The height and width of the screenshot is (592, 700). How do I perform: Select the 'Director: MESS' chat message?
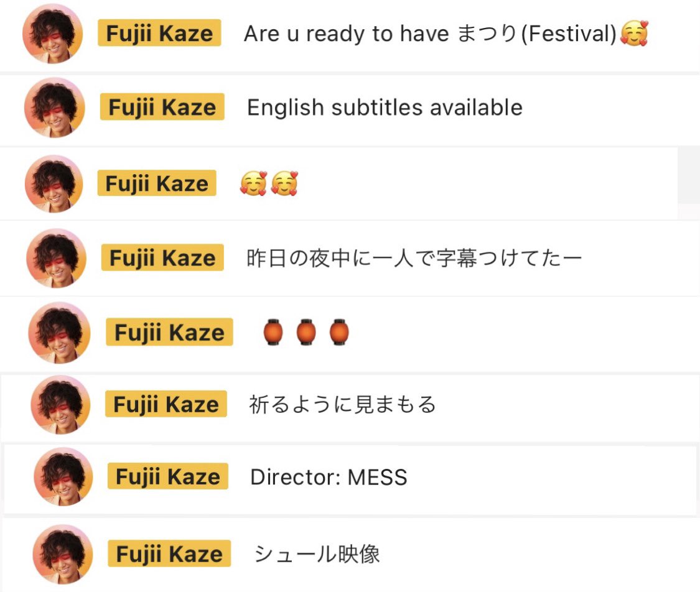tap(329, 477)
